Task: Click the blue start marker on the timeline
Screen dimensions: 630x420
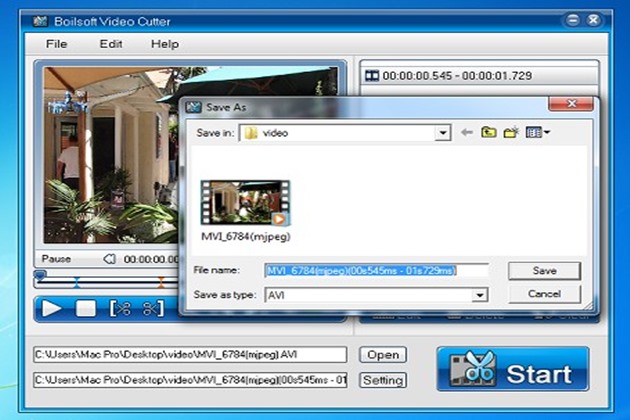Action: point(76,282)
